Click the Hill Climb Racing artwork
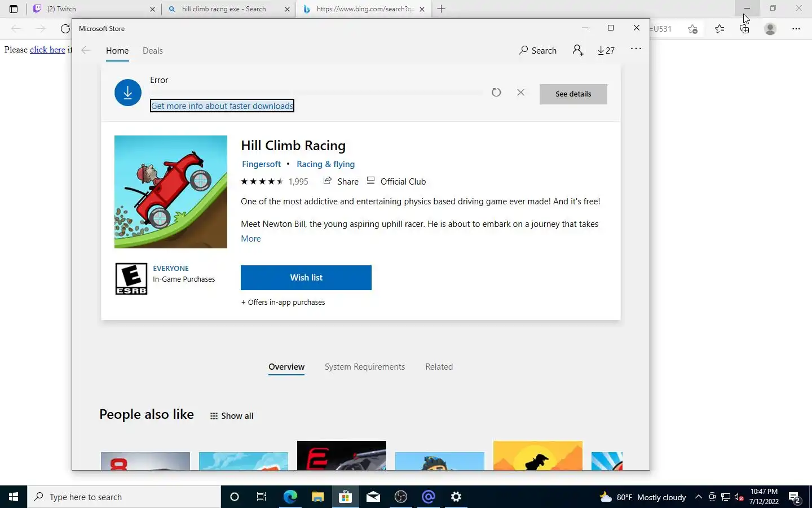Viewport: 812px width, 508px height. [171, 192]
